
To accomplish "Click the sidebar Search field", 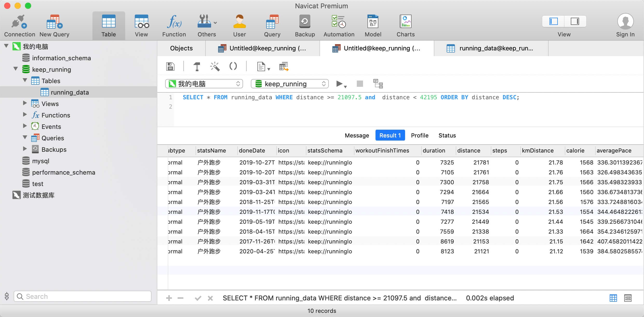I will (x=83, y=296).
